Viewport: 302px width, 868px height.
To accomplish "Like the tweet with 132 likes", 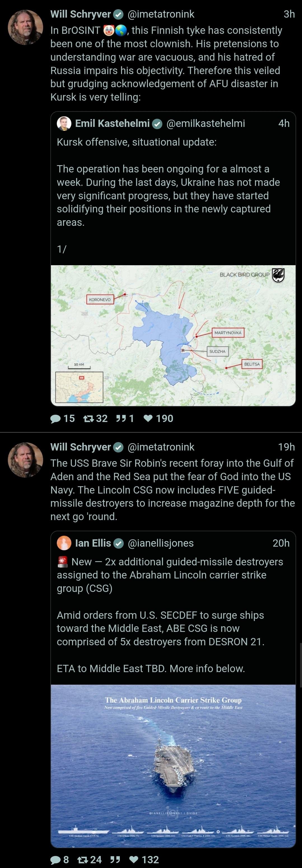I will [134, 860].
